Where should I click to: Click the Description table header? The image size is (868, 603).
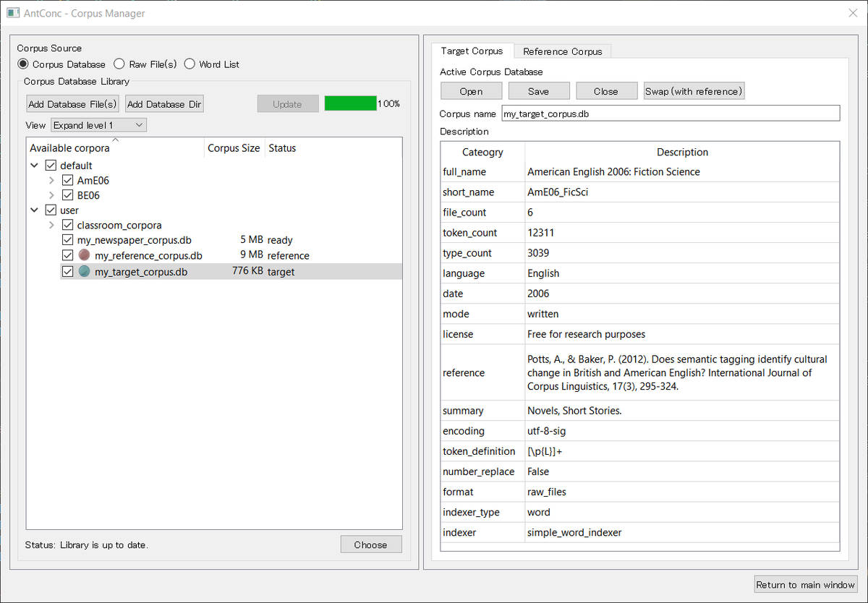pos(682,152)
